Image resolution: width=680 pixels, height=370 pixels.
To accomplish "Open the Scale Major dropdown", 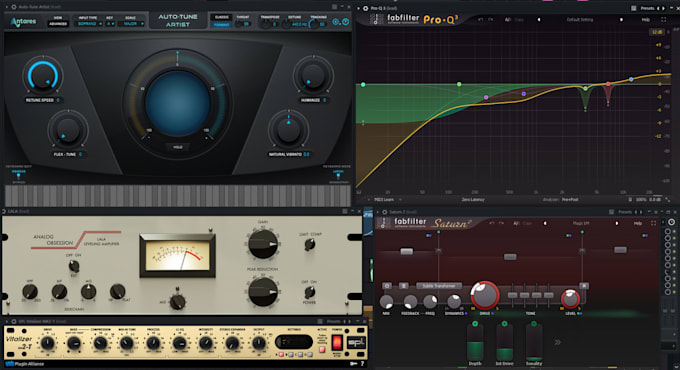I will coord(132,24).
